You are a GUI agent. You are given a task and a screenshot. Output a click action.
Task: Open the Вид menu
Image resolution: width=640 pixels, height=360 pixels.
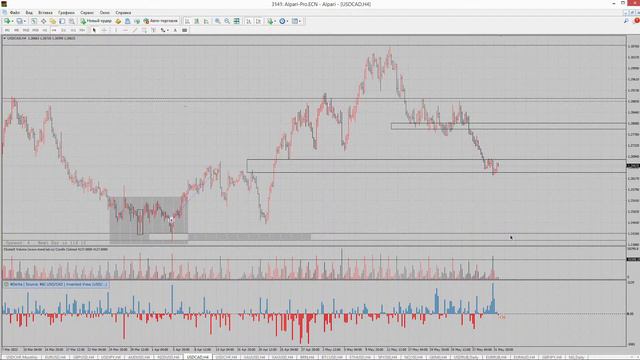pos(29,13)
